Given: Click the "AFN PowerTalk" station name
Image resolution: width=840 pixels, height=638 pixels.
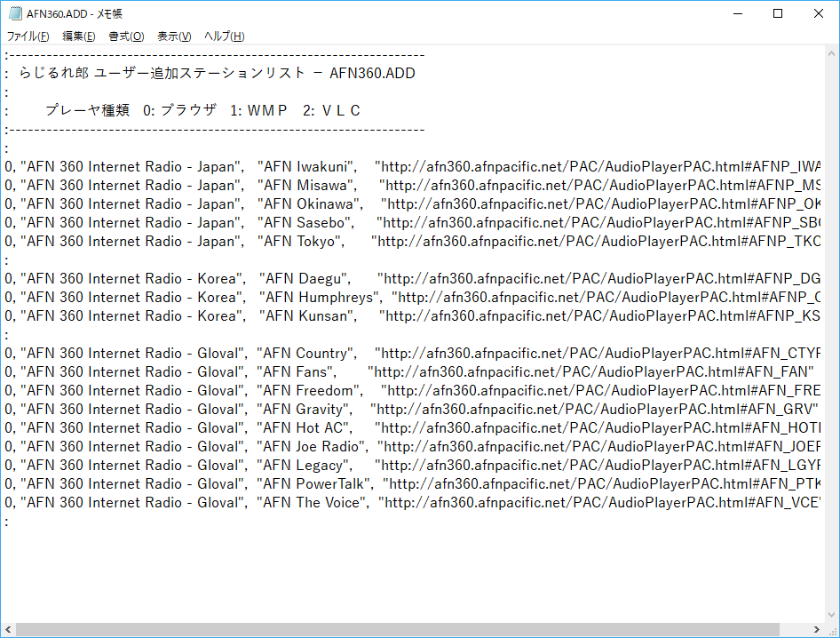Looking at the screenshot, I should pyautogui.click(x=314, y=484).
